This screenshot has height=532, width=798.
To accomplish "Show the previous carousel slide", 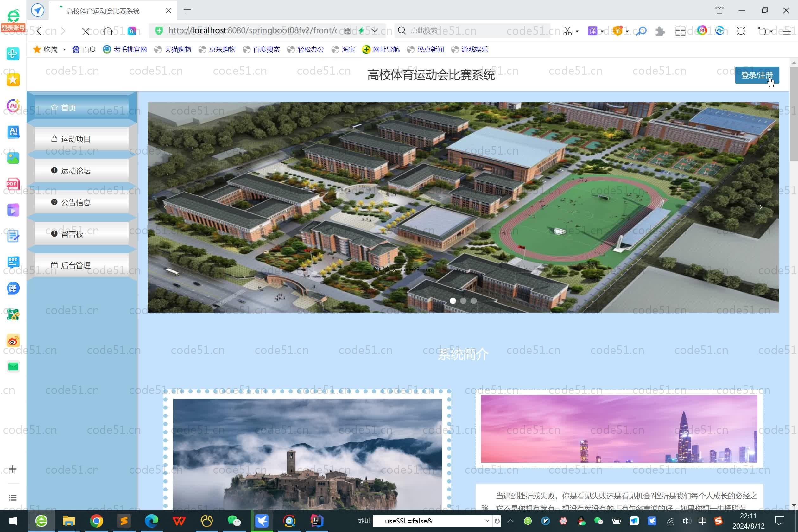I will [165, 207].
